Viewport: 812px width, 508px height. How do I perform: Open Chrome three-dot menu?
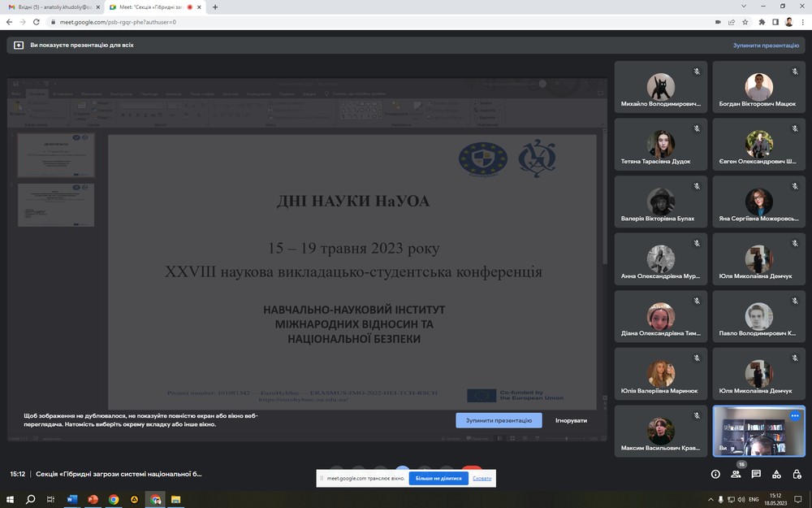802,22
